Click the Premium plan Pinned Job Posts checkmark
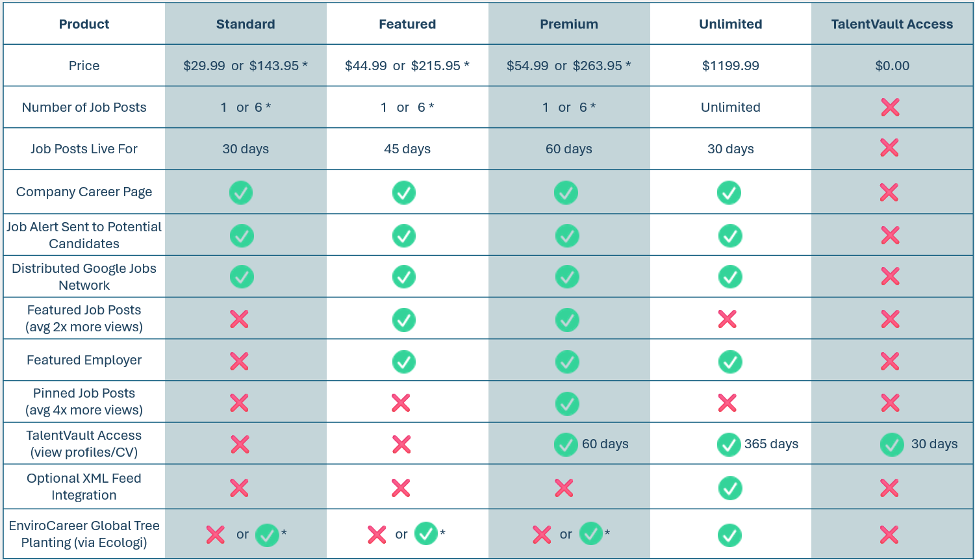Image resolution: width=975 pixels, height=560 pixels. click(x=567, y=403)
